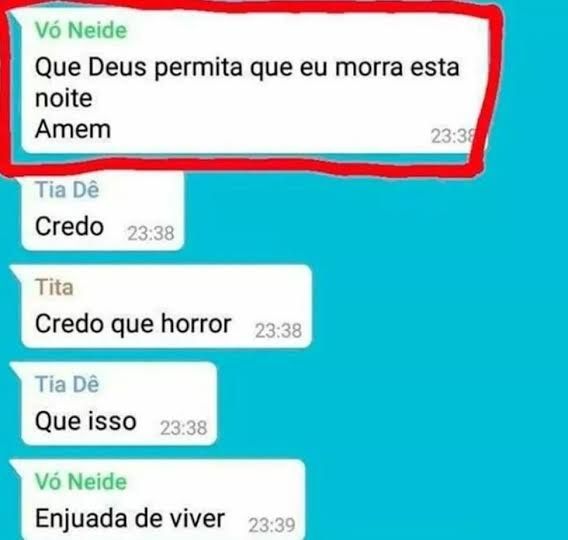Tap the Tia Dê name above "Que isso"
Viewport: 568px width, 540px height.
point(67,384)
